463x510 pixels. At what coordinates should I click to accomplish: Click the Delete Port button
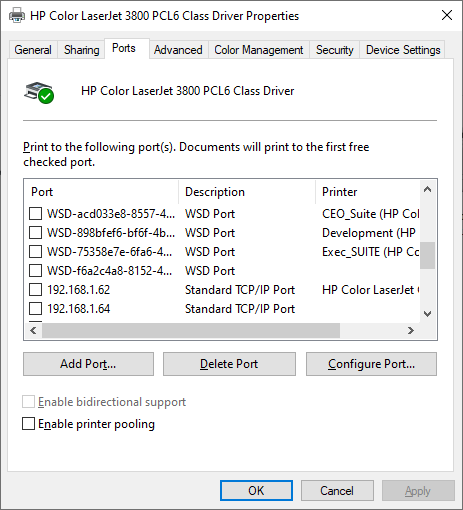(229, 364)
